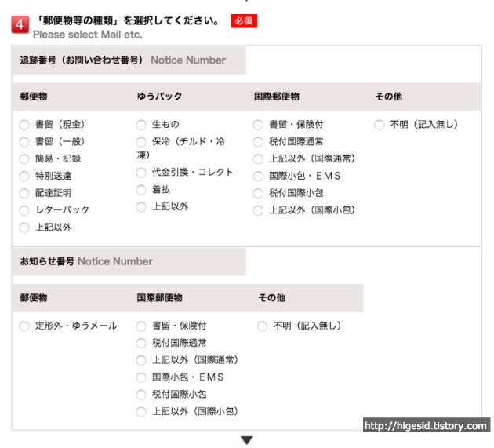Click the "Please select Mail etc." subtitle
Image resolution: width=494 pixels, height=448 pixels.
coord(88,35)
